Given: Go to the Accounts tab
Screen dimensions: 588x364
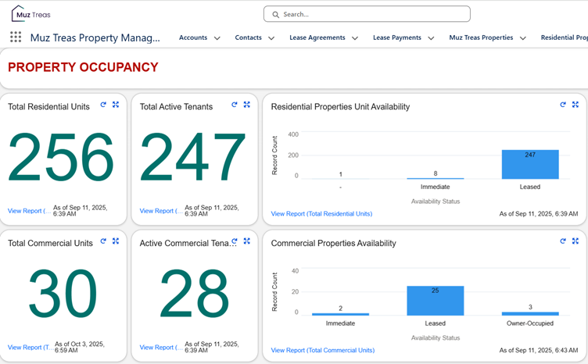Looking at the screenshot, I should click(x=192, y=37).
